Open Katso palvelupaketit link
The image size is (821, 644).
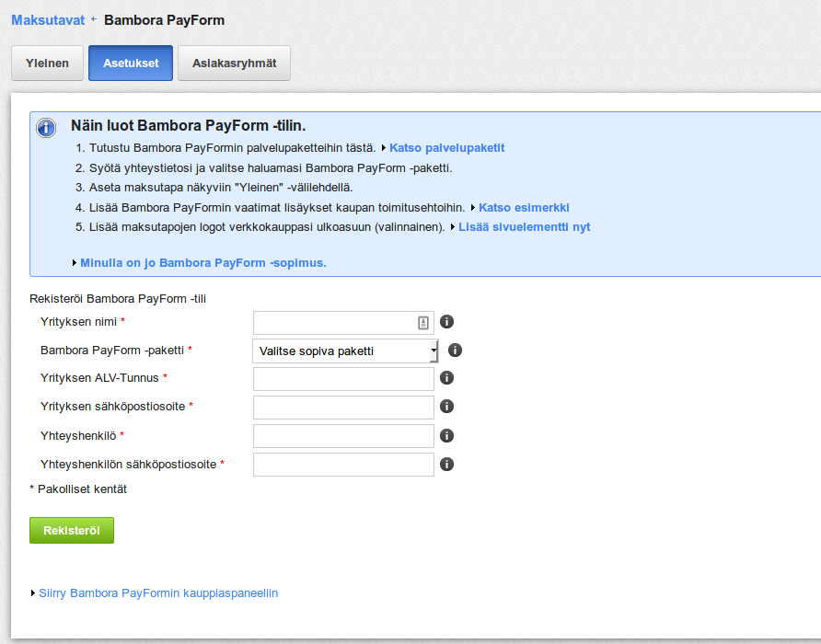(x=446, y=148)
